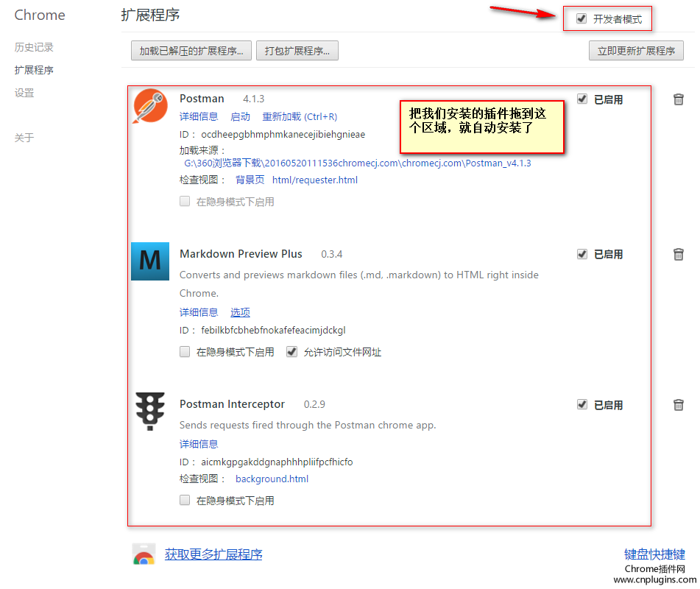Screen dimensions: 700x589
Task: Inspect Postman 背景页 view
Action: pyautogui.click(x=250, y=180)
